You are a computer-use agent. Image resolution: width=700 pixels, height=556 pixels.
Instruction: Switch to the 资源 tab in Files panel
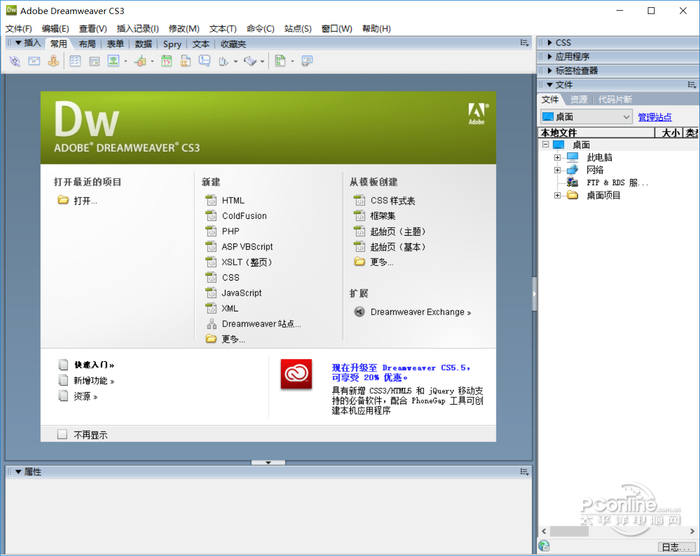coord(579,99)
